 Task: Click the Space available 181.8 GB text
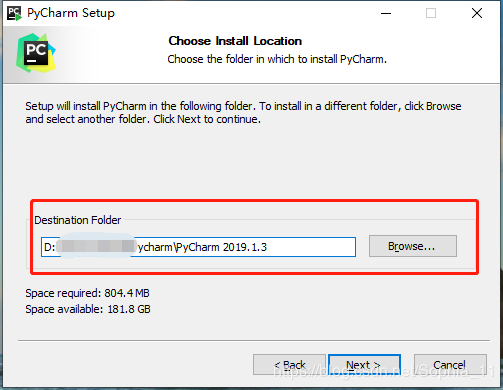click(x=88, y=309)
